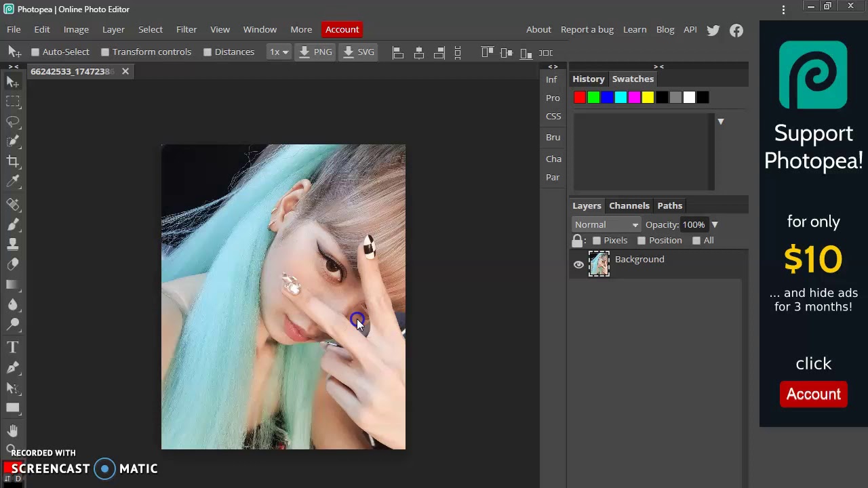Click the layer lock icon

pyautogui.click(x=577, y=241)
